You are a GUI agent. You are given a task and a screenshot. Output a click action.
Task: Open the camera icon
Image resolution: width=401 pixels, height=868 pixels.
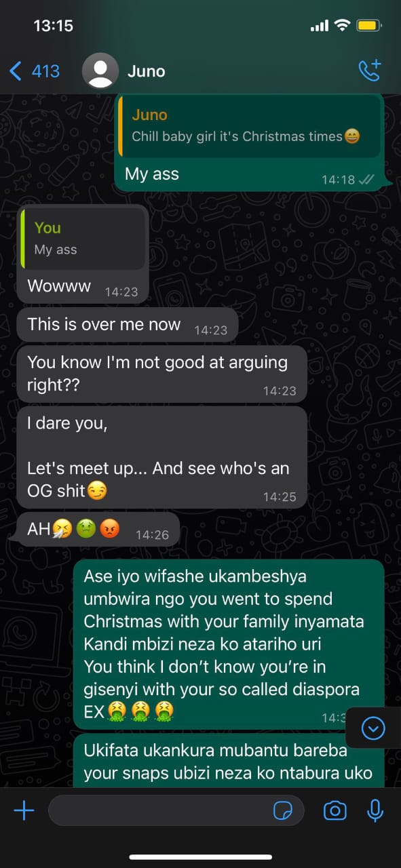coord(335,810)
